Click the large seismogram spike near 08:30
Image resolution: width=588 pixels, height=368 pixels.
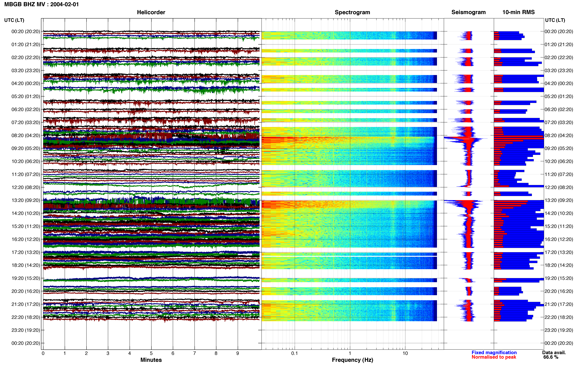tap(466, 139)
